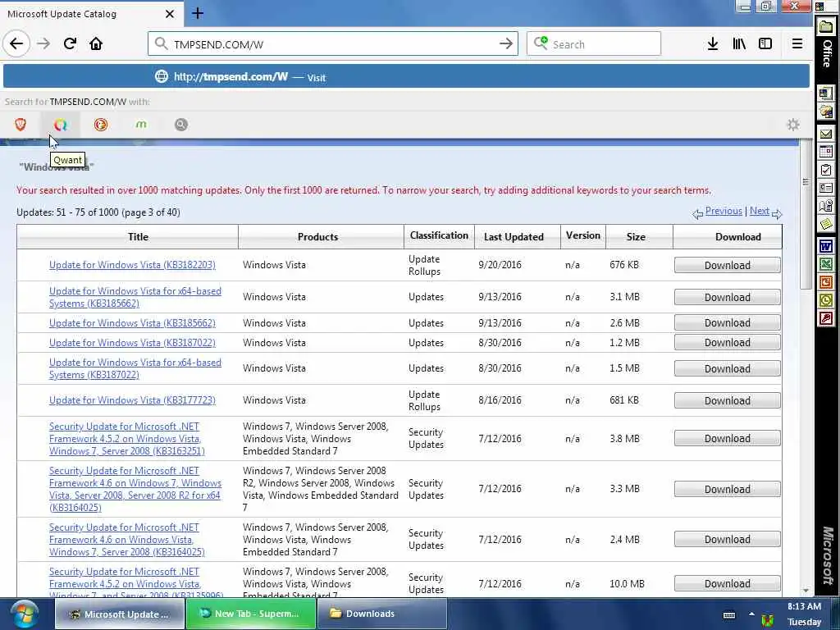This screenshot has width=840, height=630.
Task: Click the browser Search box
Action: pos(594,44)
